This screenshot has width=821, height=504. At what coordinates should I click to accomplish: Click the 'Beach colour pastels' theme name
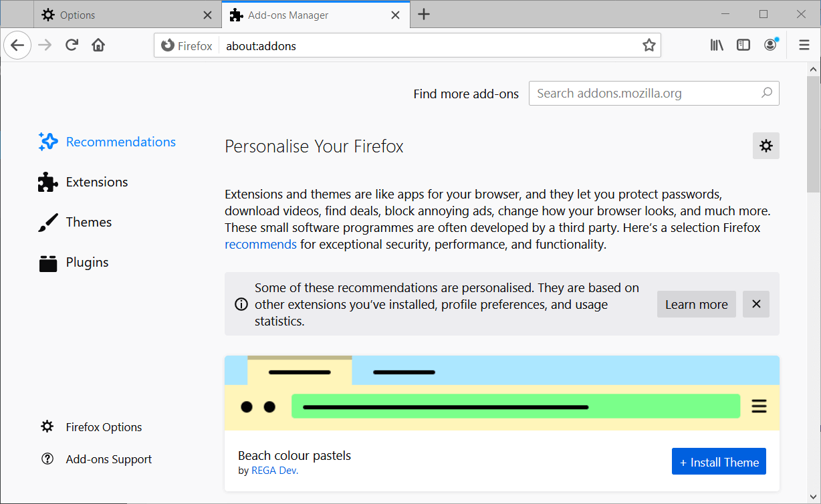tap(294, 455)
